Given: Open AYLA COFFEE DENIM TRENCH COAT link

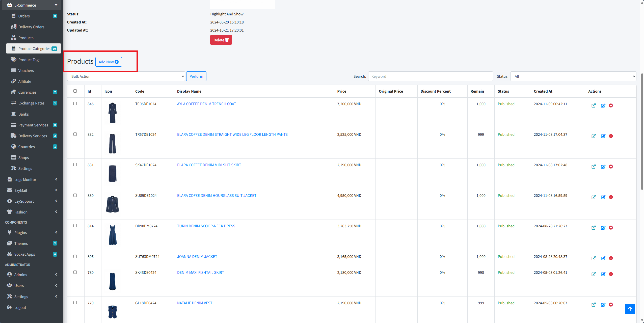Looking at the screenshot, I should [206, 104].
